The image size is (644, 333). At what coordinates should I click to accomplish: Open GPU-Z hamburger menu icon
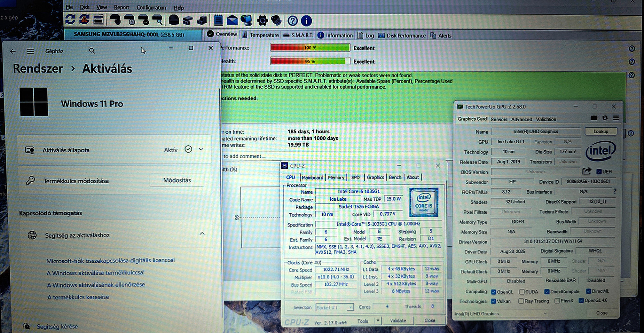[x=616, y=118]
